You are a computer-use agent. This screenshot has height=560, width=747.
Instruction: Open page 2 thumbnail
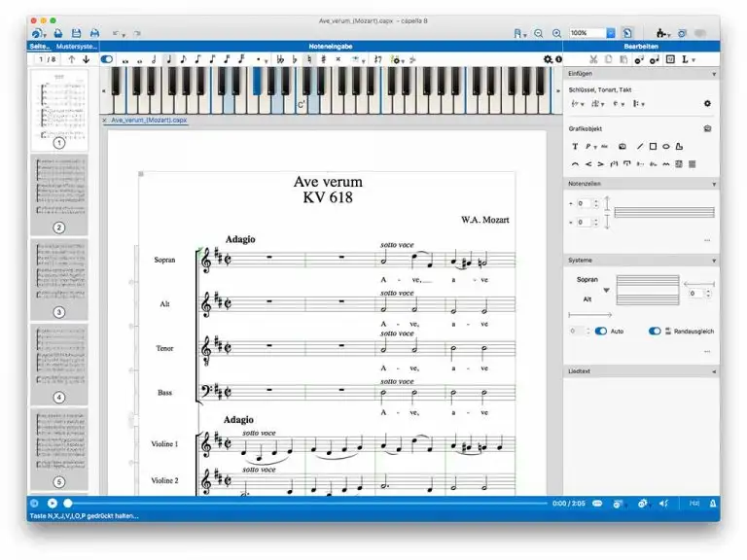(x=59, y=194)
